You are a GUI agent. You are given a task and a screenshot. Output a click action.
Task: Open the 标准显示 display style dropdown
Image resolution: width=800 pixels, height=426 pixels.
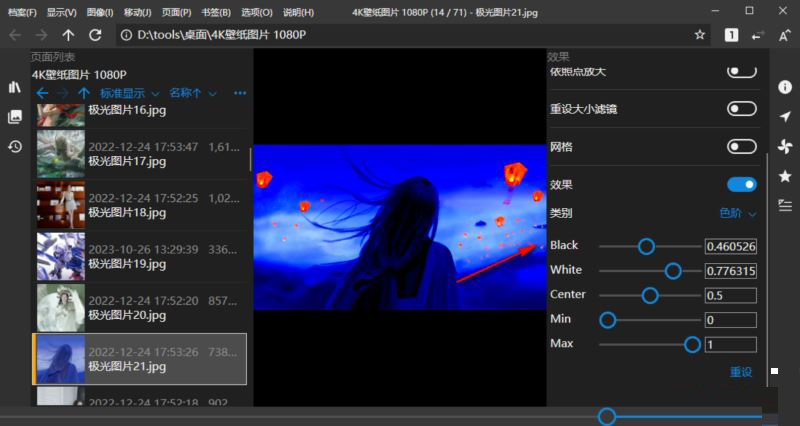[x=130, y=93]
